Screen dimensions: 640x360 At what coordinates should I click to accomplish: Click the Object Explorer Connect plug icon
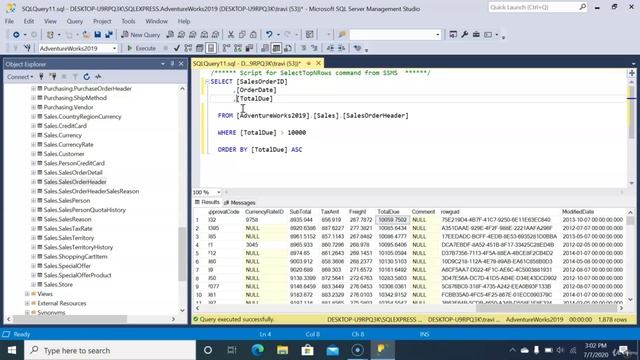point(41,76)
